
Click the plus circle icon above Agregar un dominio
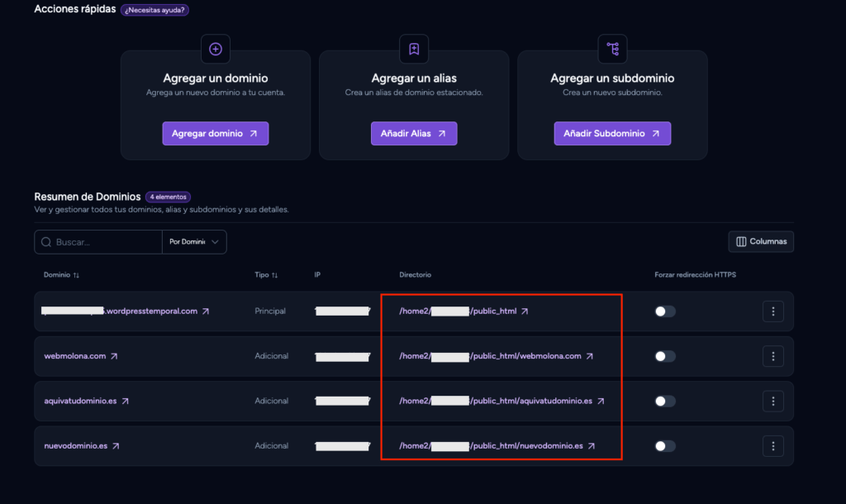pos(216,49)
